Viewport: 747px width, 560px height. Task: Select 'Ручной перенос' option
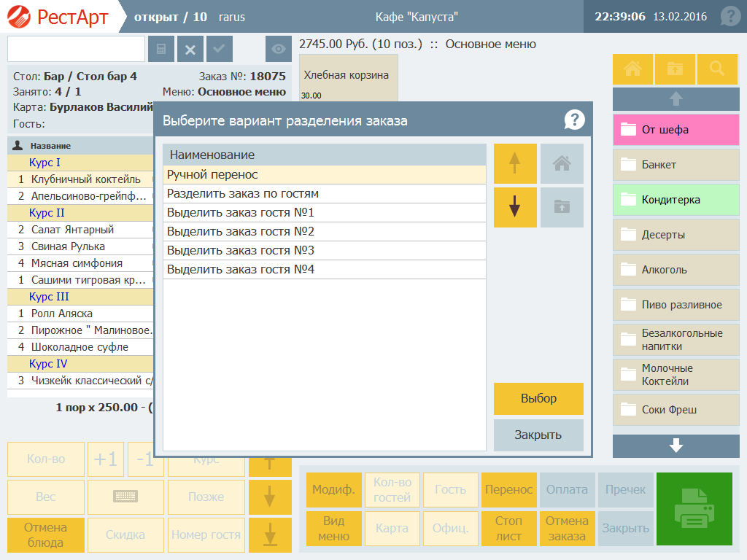coord(325,175)
